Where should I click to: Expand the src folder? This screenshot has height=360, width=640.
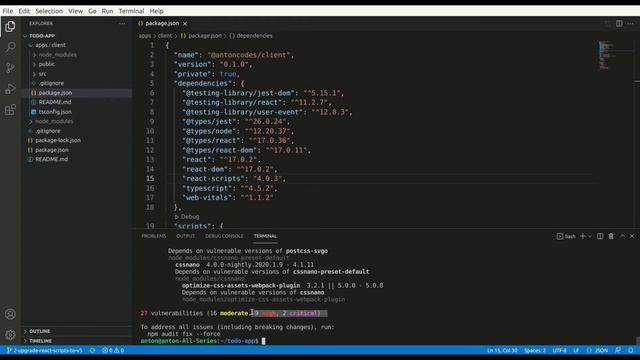(x=42, y=74)
